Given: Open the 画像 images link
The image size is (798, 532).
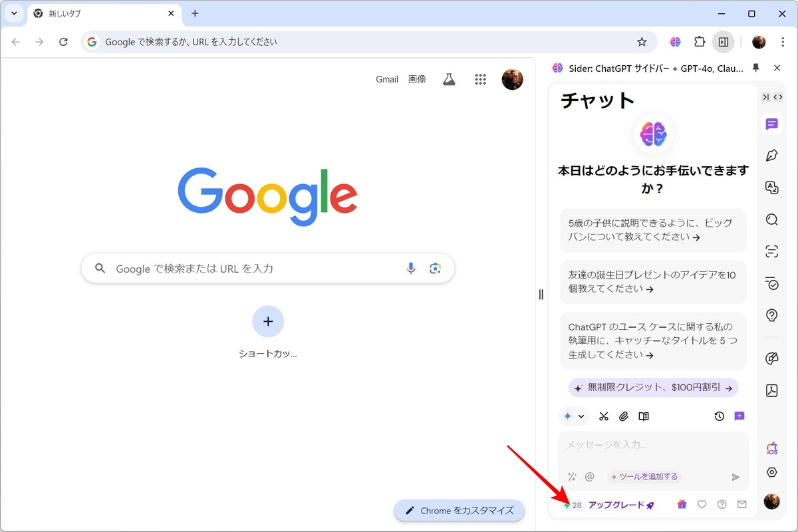Looking at the screenshot, I should coord(417,79).
